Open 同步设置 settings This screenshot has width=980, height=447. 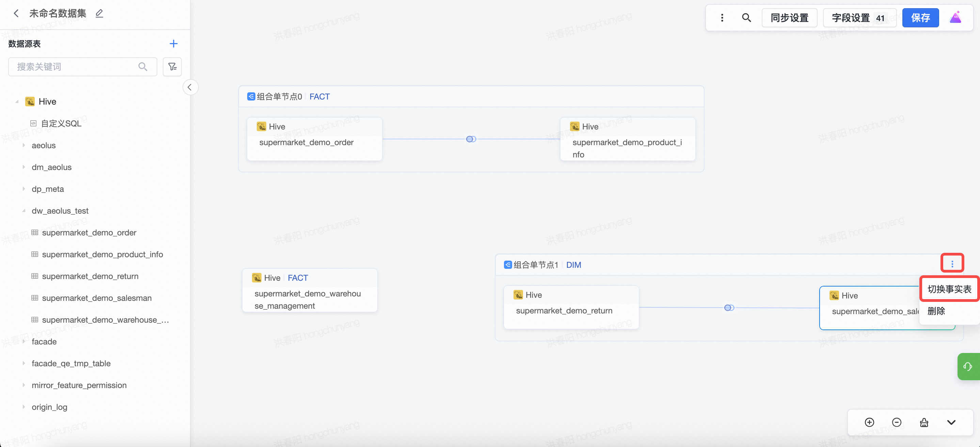click(x=789, y=17)
